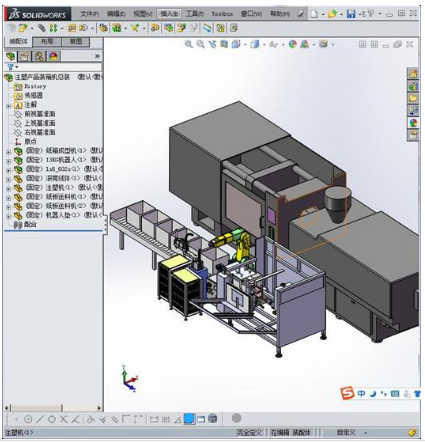
Task: Click Zoom to Fit magnifier icon
Action: [x=189, y=44]
